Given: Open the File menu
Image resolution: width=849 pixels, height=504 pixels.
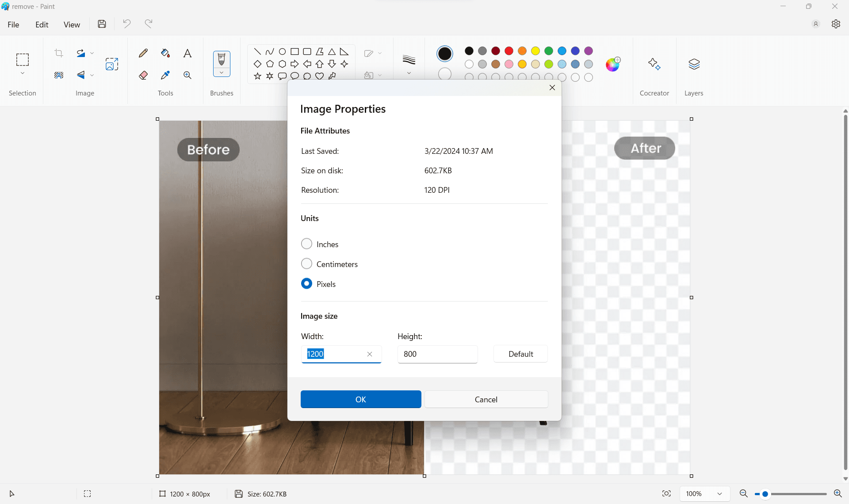Looking at the screenshot, I should click(13, 25).
